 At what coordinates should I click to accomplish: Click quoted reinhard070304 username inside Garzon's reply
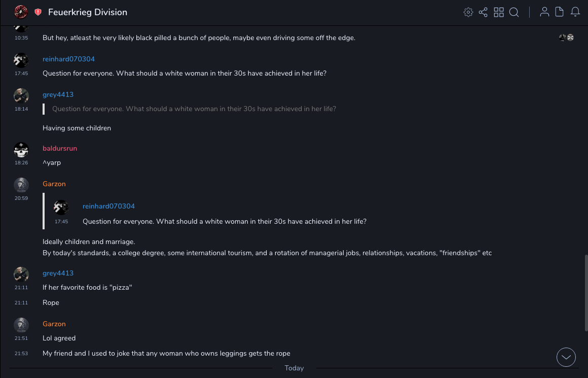click(x=108, y=206)
